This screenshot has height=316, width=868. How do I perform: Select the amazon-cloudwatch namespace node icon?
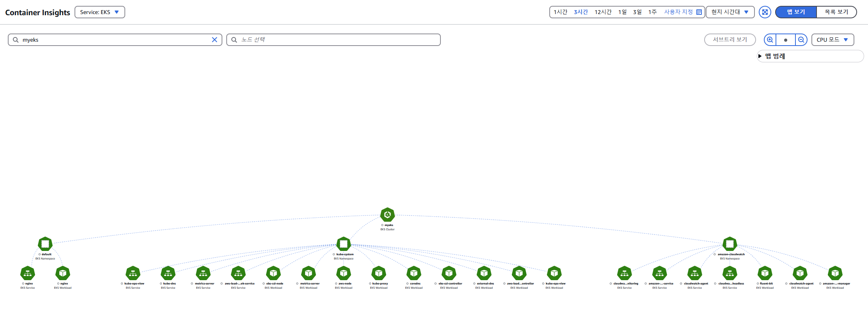(730, 244)
